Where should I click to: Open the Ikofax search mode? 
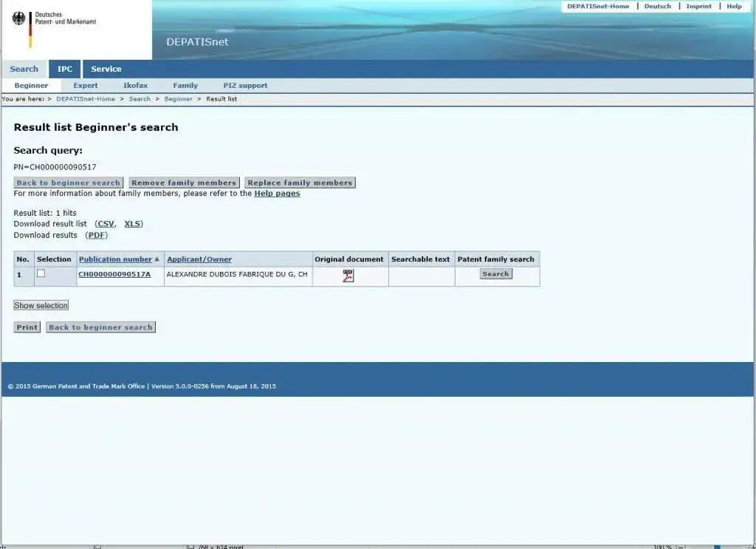135,86
